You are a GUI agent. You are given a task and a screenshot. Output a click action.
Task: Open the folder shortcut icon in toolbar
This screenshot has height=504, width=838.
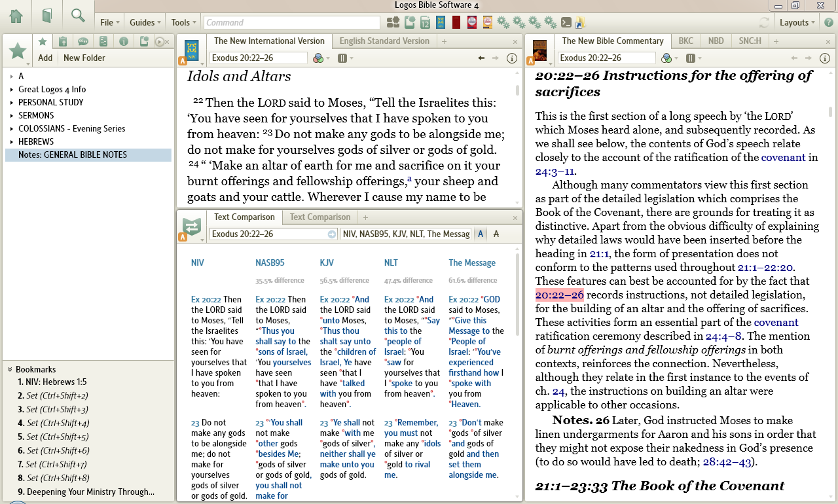[580, 22]
